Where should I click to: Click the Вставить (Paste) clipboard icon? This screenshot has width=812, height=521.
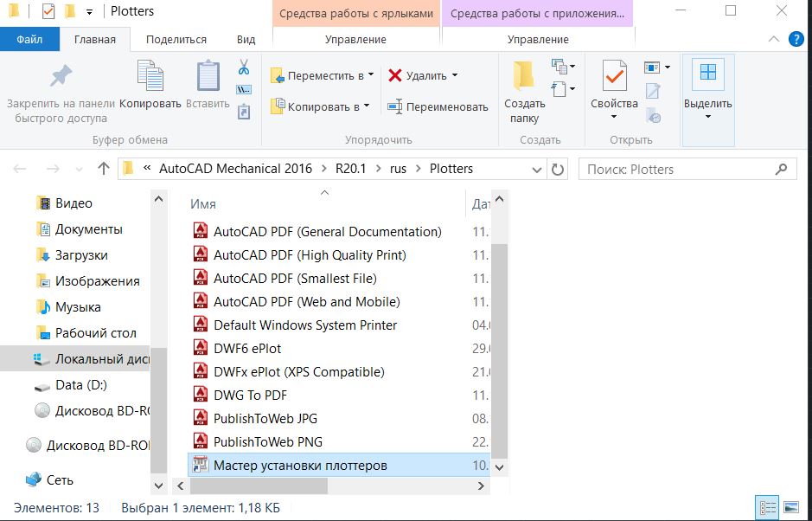[208, 75]
